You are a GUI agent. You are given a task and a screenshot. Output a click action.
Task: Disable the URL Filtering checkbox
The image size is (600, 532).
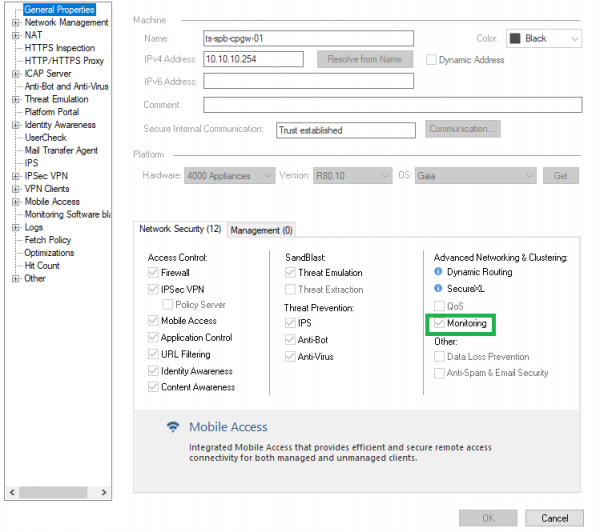[x=153, y=354]
